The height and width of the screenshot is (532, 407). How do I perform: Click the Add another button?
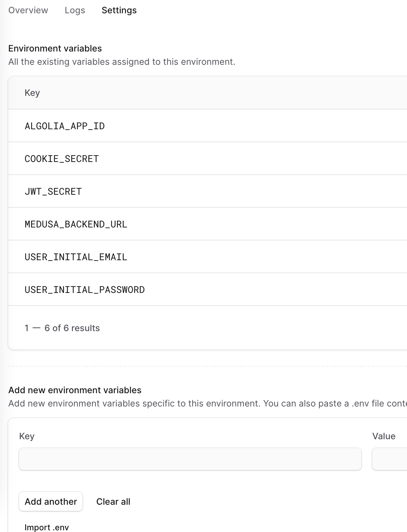50,501
